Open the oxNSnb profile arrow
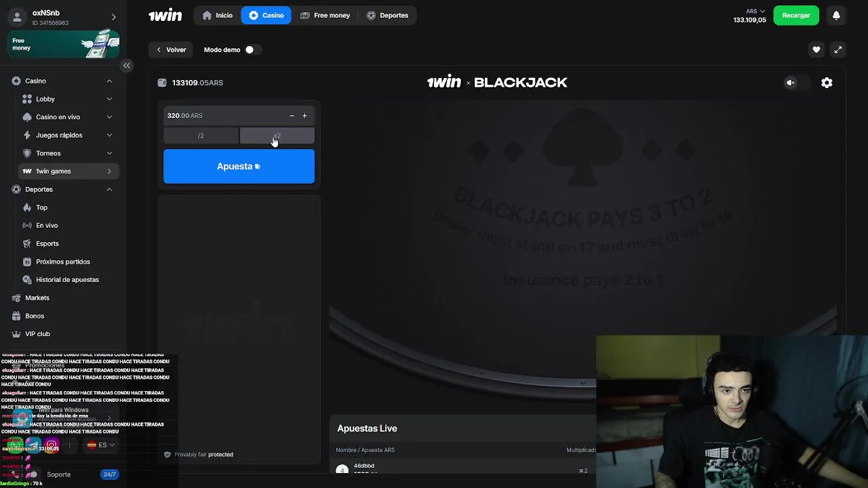 (x=113, y=17)
